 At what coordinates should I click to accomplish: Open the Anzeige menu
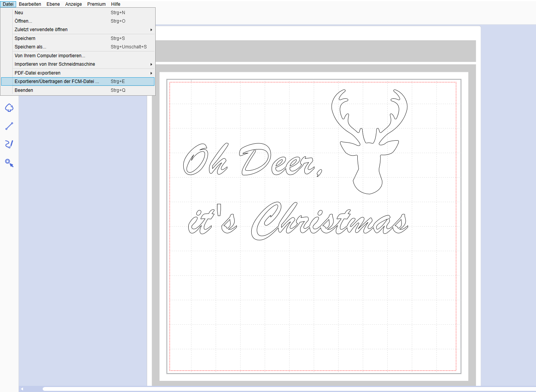tap(73, 4)
